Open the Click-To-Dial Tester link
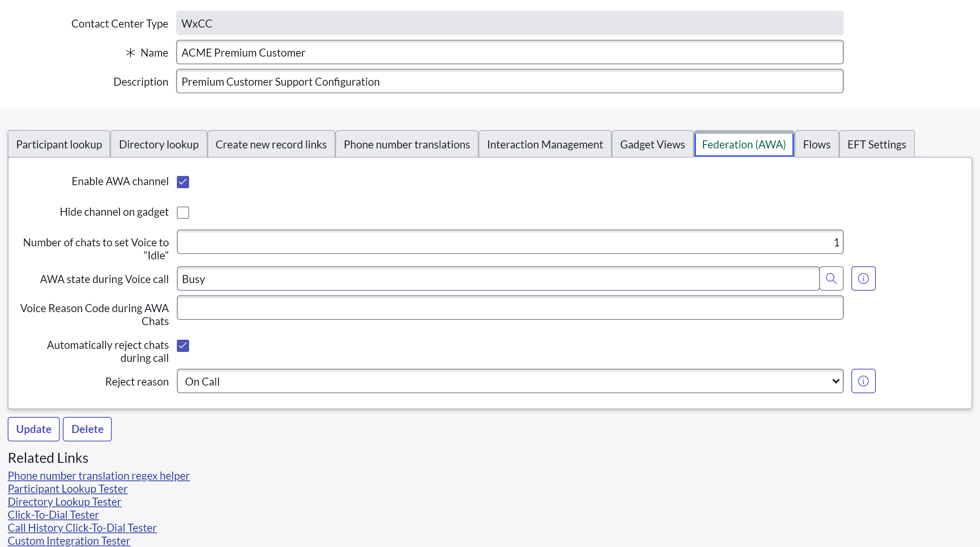The image size is (980, 547). pyautogui.click(x=53, y=514)
